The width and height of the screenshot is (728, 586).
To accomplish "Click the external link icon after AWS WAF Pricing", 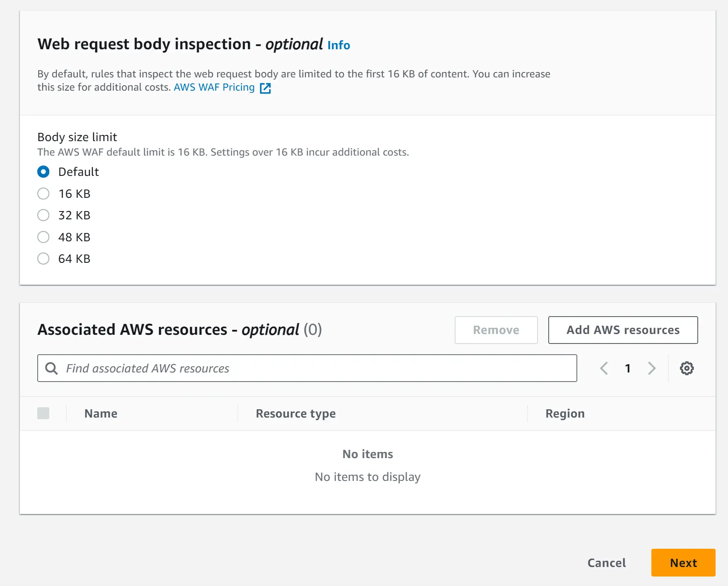I will [265, 88].
